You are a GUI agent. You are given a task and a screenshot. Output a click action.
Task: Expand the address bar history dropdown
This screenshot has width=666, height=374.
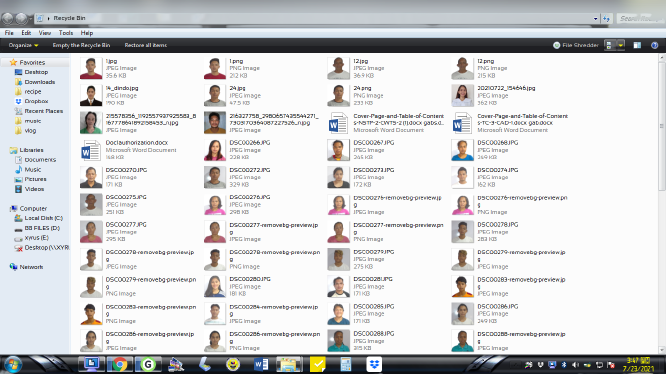[x=595, y=18]
